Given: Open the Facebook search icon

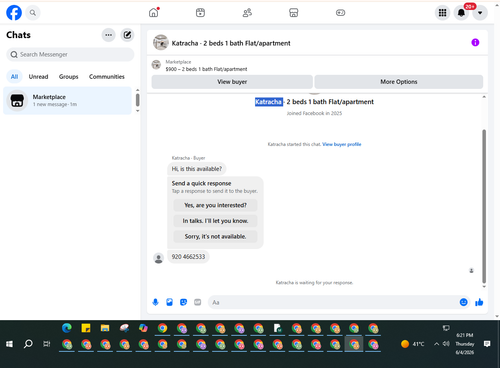Looking at the screenshot, I should point(33,13).
